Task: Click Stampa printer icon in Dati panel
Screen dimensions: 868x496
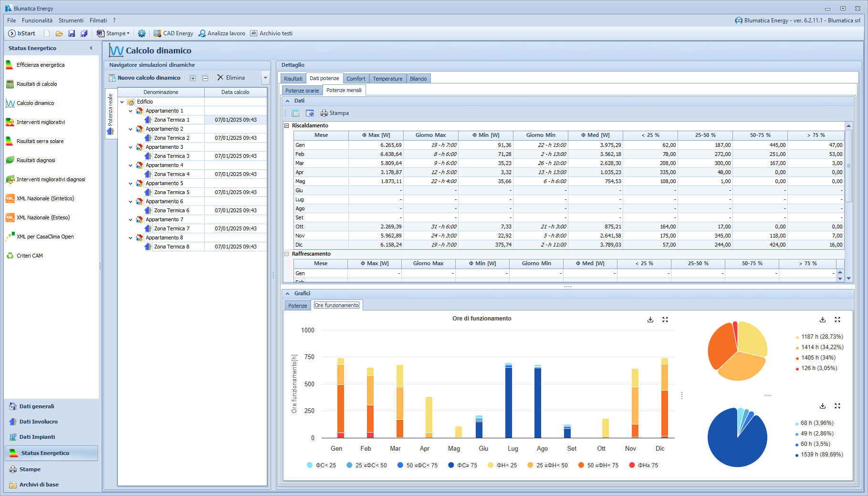Action: (335, 113)
